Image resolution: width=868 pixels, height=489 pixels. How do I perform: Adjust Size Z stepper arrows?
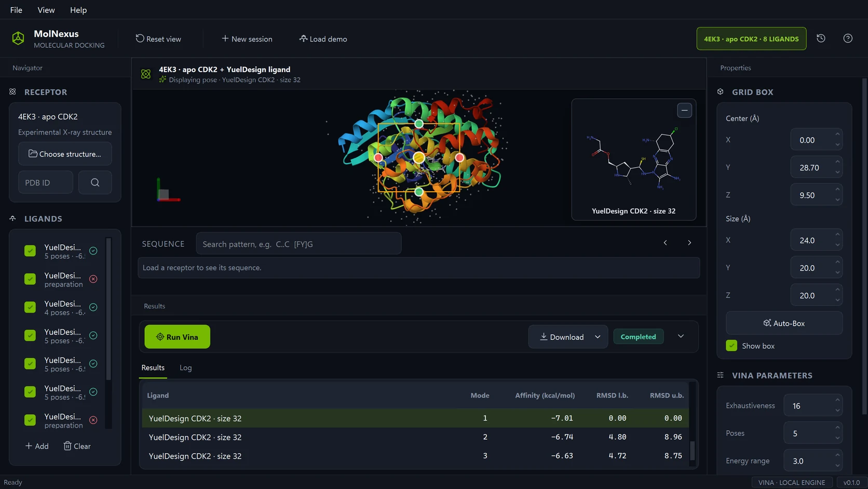click(x=837, y=295)
